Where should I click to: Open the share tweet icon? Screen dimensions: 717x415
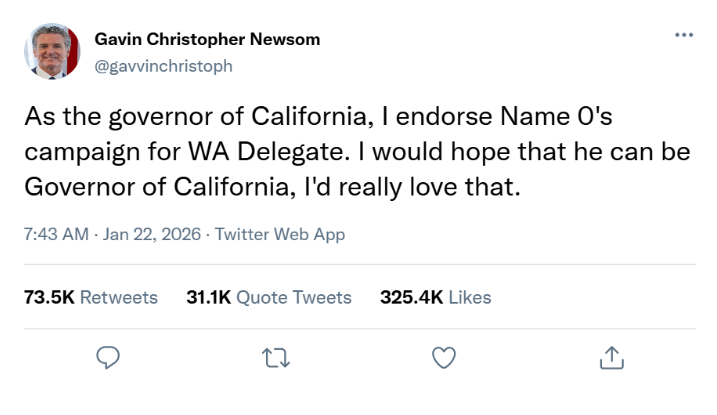(x=608, y=357)
